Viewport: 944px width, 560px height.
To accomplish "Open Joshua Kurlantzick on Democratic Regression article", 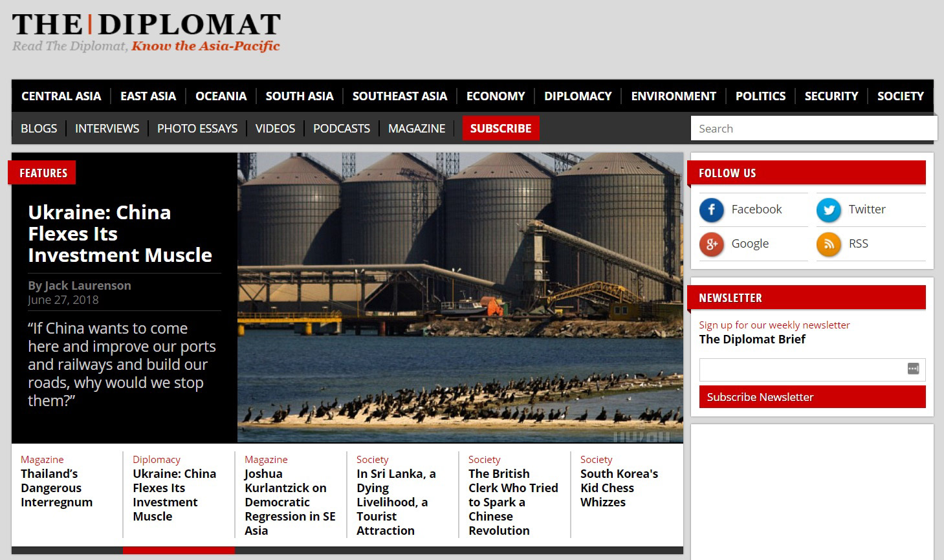I will click(290, 502).
